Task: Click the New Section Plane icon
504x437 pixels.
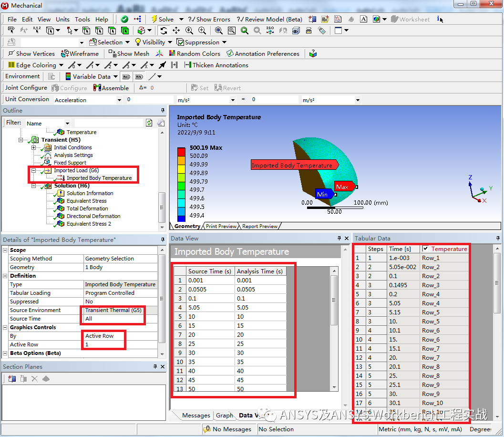Action: [12, 379]
